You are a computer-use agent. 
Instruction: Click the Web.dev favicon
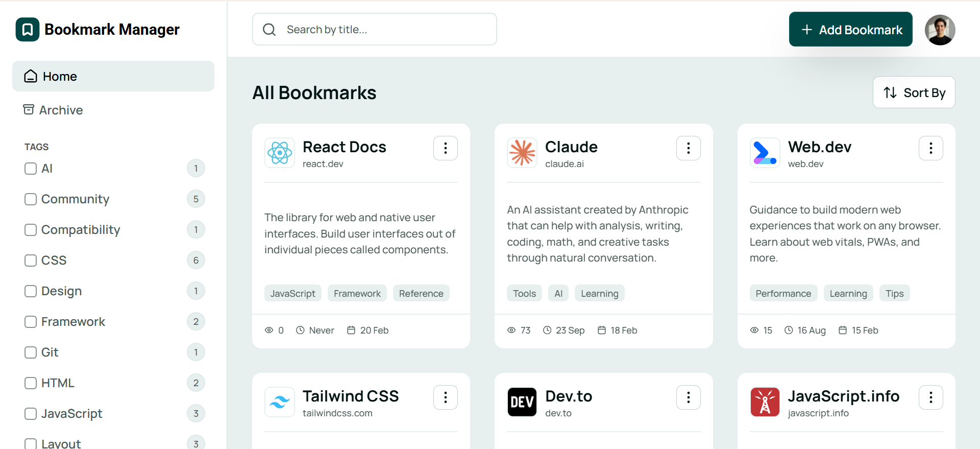click(765, 153)
